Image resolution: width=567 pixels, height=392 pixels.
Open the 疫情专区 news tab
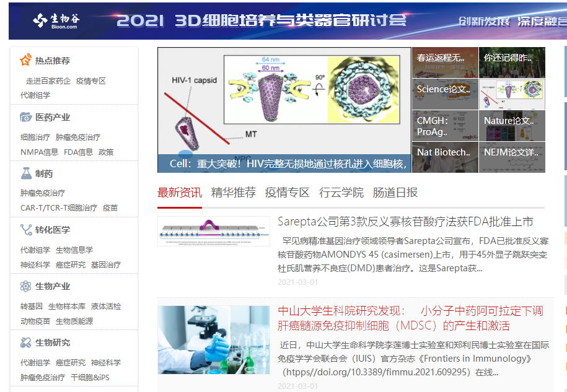click(x=287, y=193)
